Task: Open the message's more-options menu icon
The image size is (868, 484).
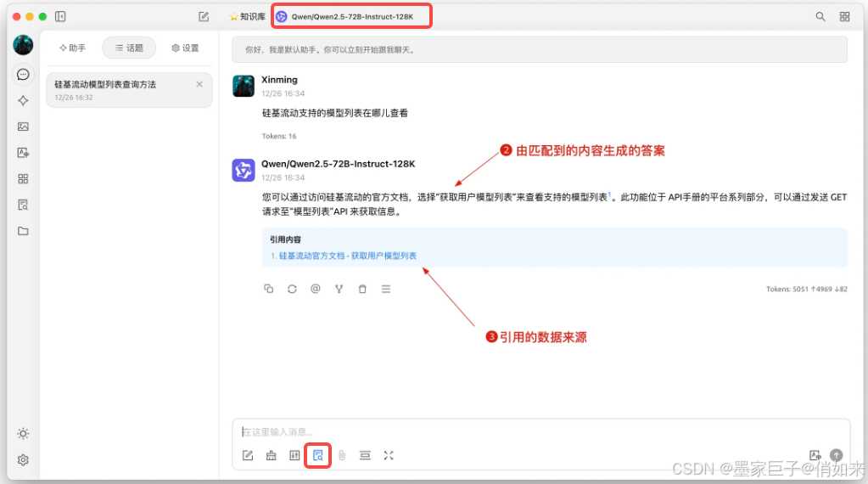Action: coord(386,289)
